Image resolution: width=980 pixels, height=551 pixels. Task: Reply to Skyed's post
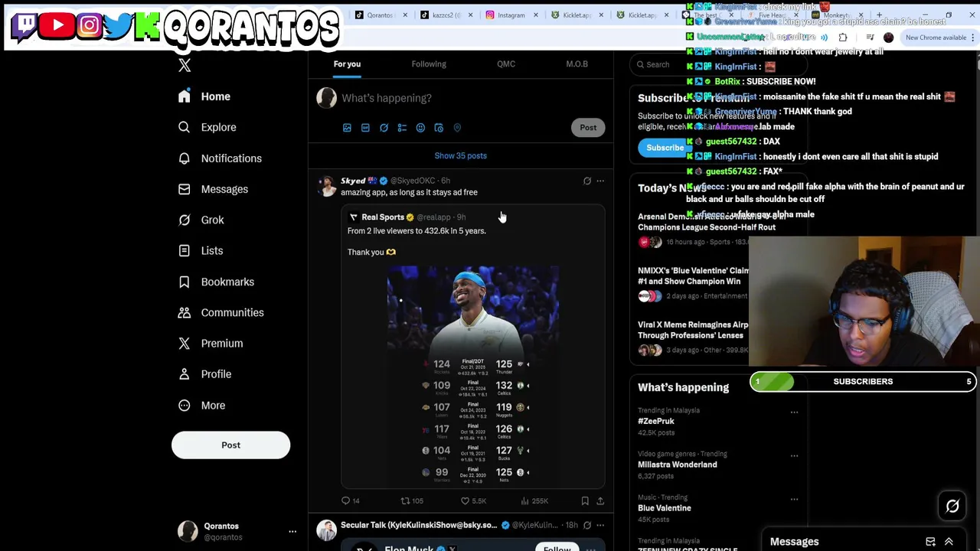[350, 501]
